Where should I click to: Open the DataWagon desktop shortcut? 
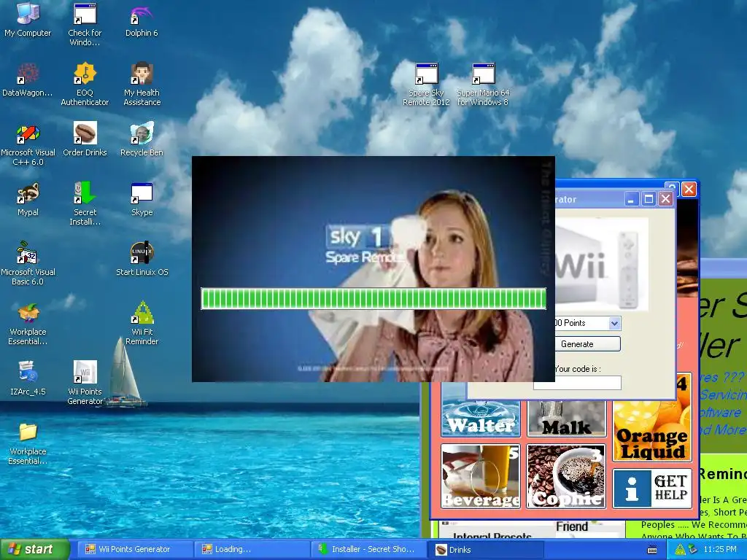point(28,80)
